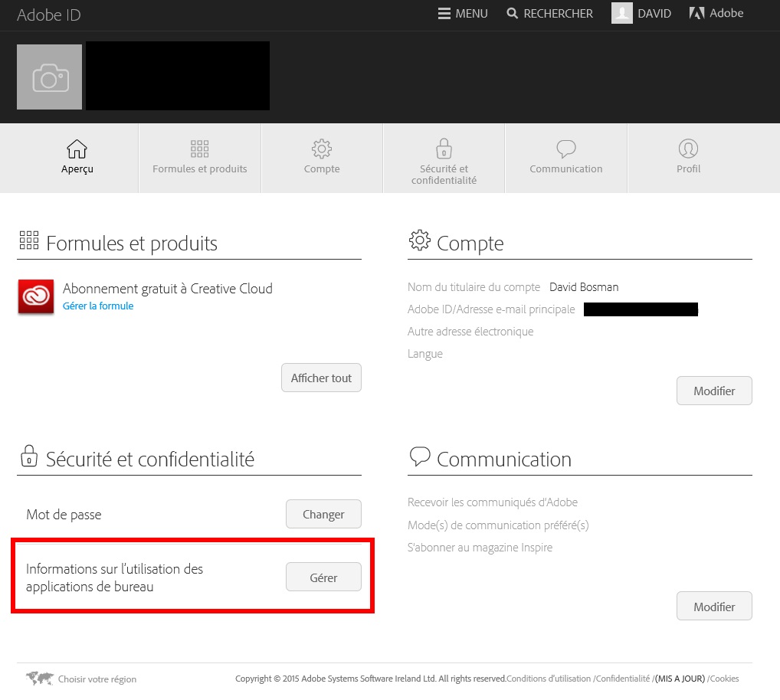Click Adobe ID/Adresse e-mail principale label
780x700 pixels.
click(491, 309)
